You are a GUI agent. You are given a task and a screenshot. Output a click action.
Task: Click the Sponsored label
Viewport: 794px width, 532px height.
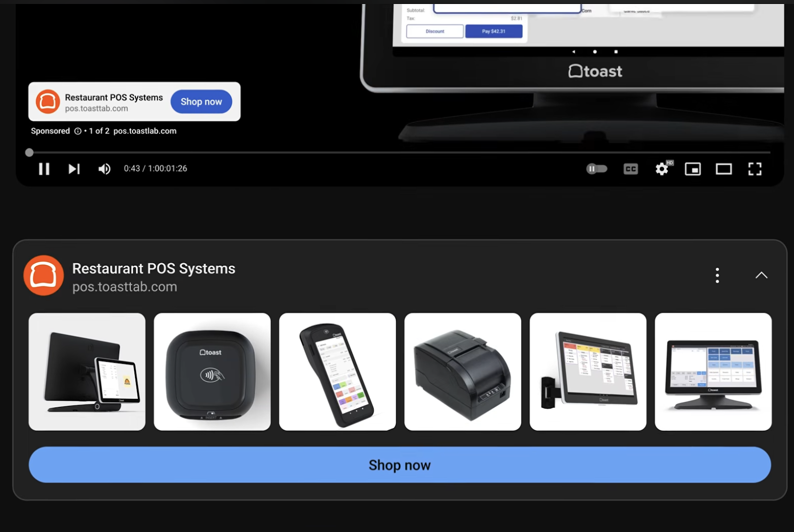tap(50, 131)
